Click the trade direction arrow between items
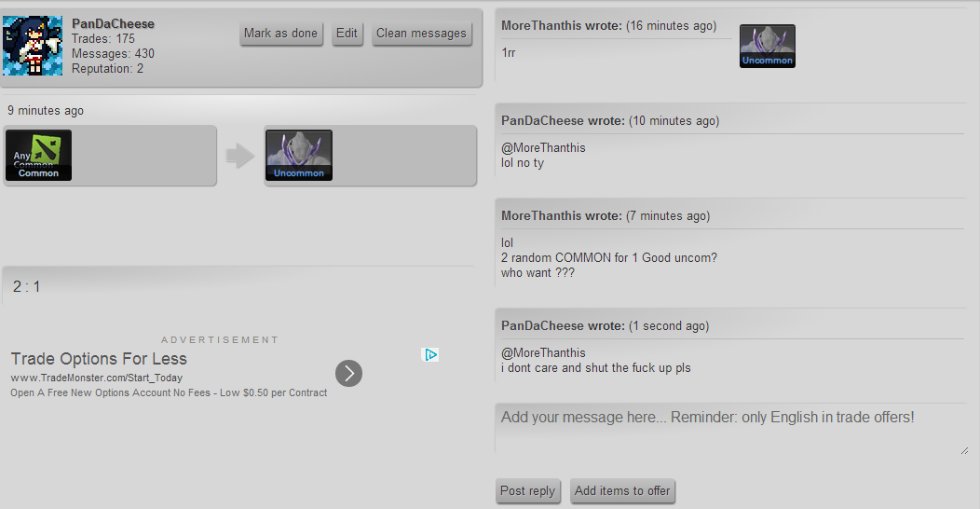 click(240, 156)
